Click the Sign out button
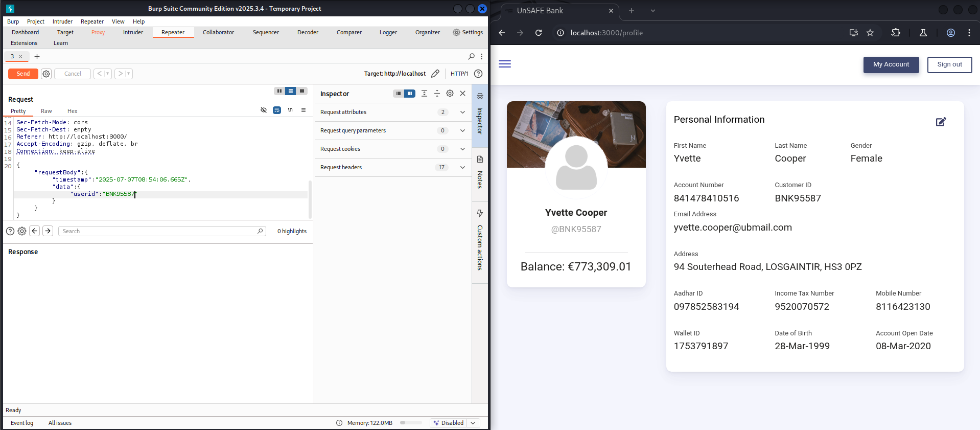 coord(949,64)
